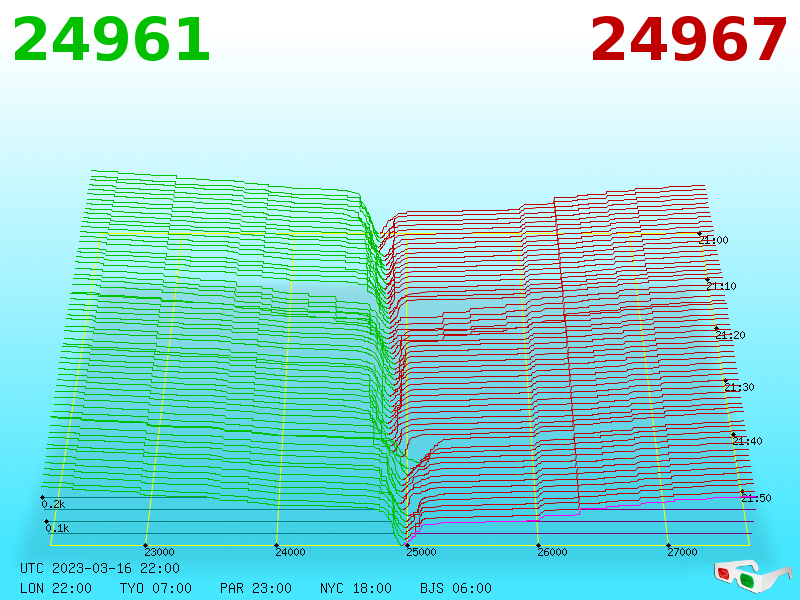Click the TYO 07:00 clock text
The image size is (800, 600).
pos(156,588)
